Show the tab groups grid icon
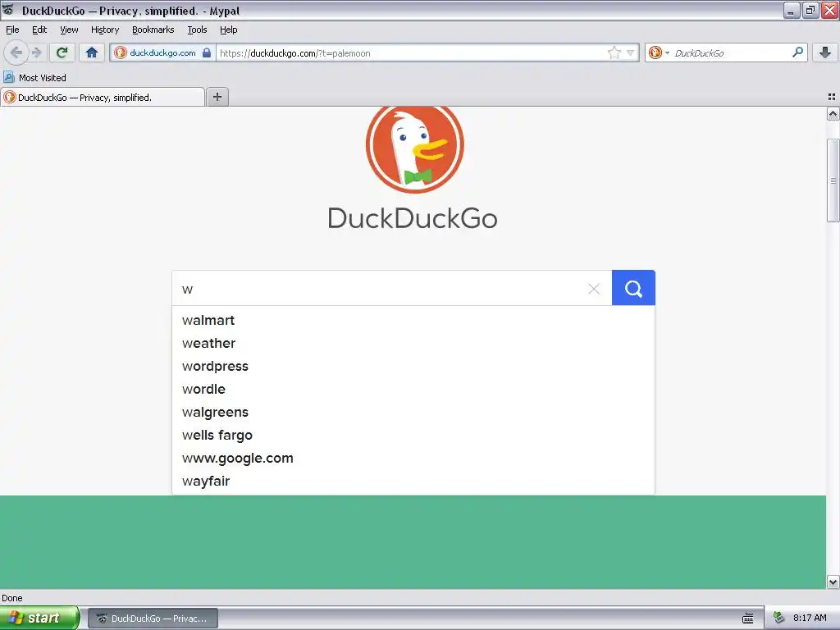This screenshot has height=630, width=840. coord(832,97)
